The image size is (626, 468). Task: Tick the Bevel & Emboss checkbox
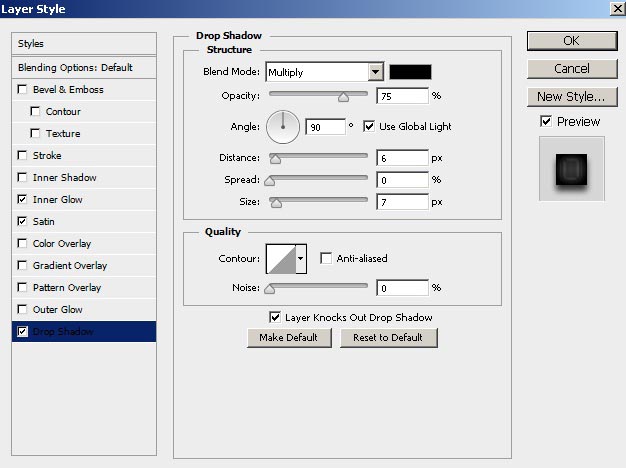click(22, 89)
